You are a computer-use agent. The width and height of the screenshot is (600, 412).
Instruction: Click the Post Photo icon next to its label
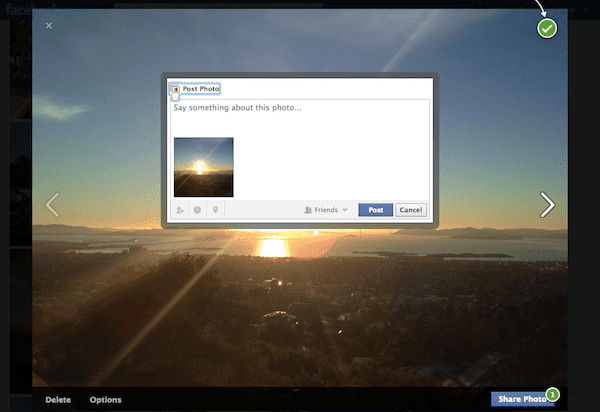point(176,89)
